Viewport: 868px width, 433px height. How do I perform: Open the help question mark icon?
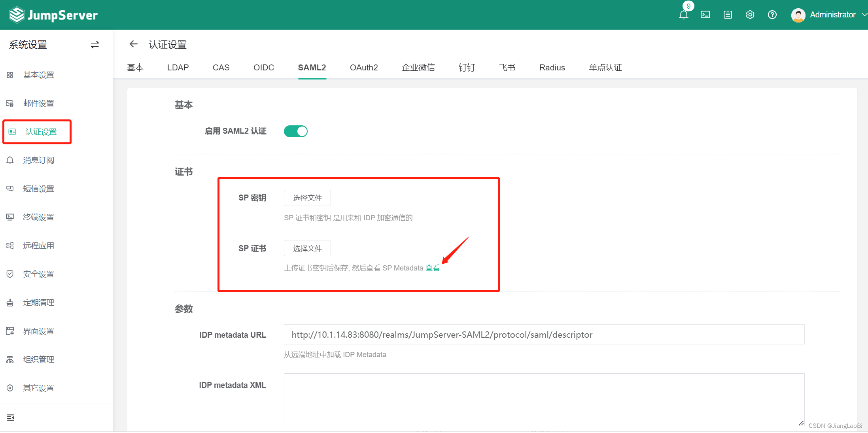tap(772, 15)
